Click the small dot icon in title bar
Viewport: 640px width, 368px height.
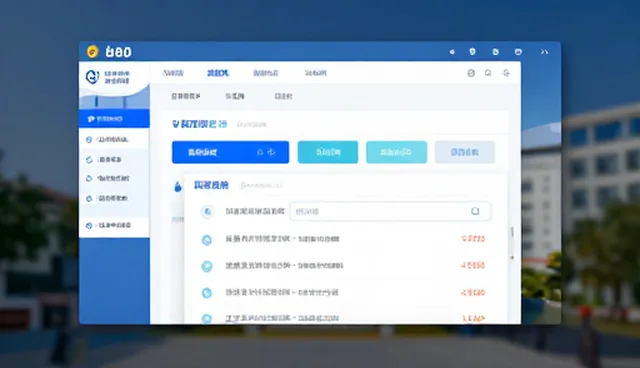click(452, 52)
